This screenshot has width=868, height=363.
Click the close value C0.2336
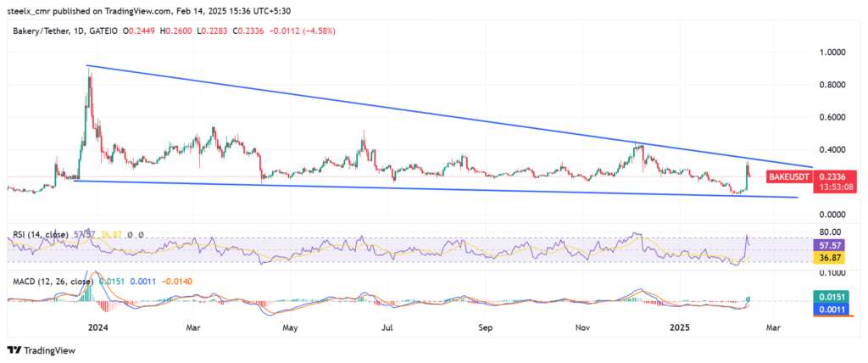pyautogui.click(x=250, y=31)
